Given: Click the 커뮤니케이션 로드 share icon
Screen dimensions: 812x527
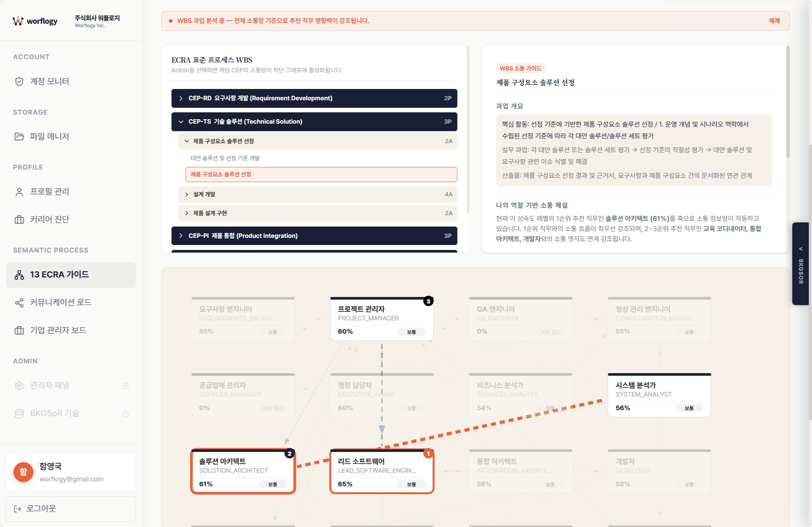Looking at the screenshot, I should (19, 303).
